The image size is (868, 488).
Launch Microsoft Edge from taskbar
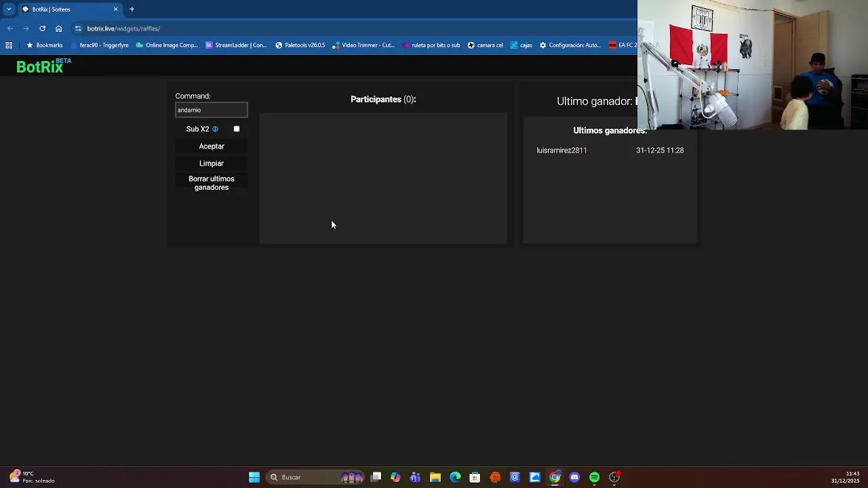(x=455, y=477)
